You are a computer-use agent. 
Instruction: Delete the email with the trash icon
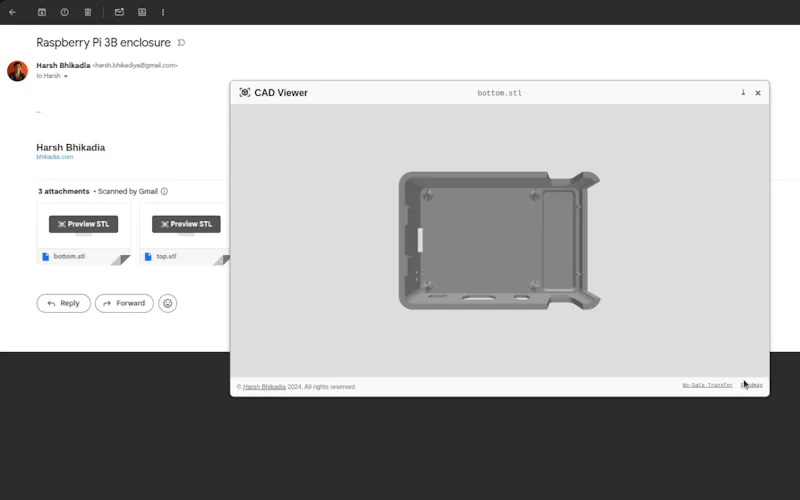coord(88,12)
